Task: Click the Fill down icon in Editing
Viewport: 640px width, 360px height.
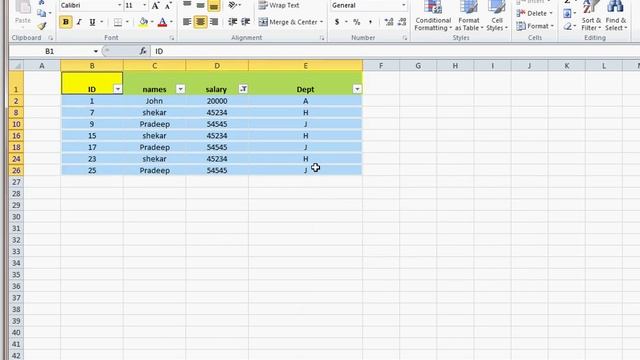Action: coord(568,14)
